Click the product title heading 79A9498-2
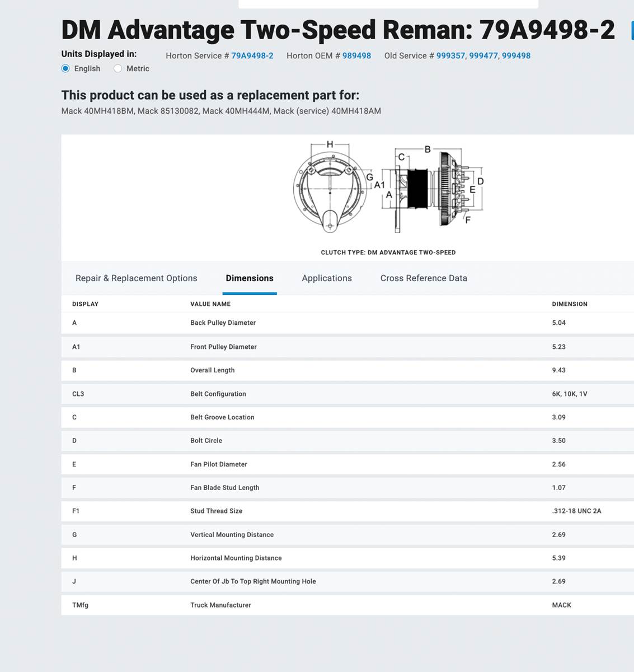The height and width of the screenshot is (672, 634). pyautogui.click(x=338, y=30)
